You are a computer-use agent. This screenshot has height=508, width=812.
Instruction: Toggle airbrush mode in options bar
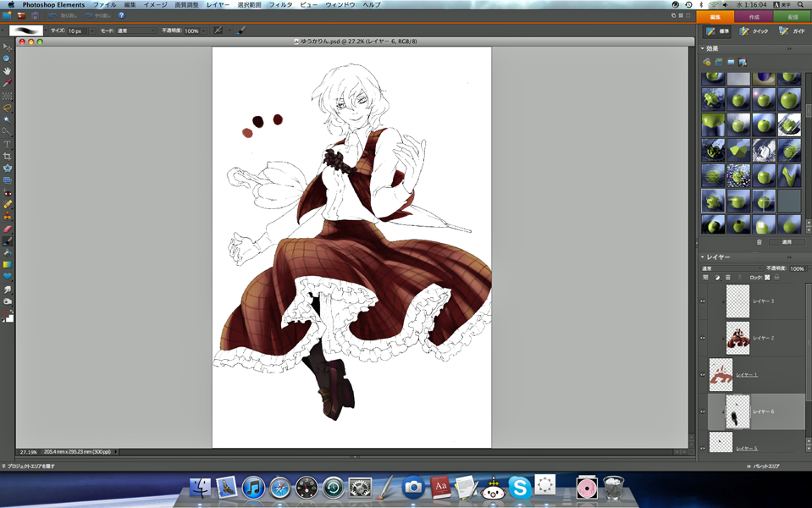[x=218, y=30]
